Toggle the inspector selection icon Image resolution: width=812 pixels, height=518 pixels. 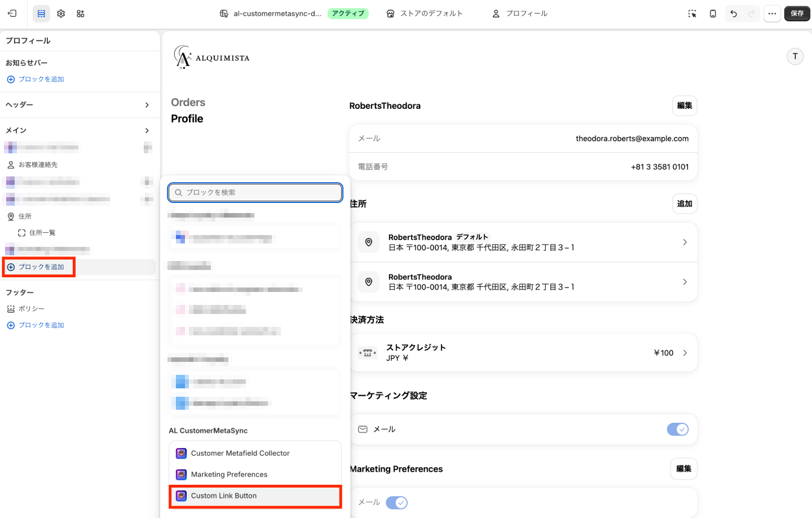692,14
